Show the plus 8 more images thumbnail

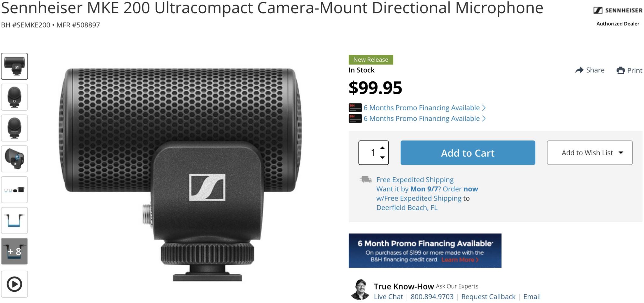(x=14, y=251)
